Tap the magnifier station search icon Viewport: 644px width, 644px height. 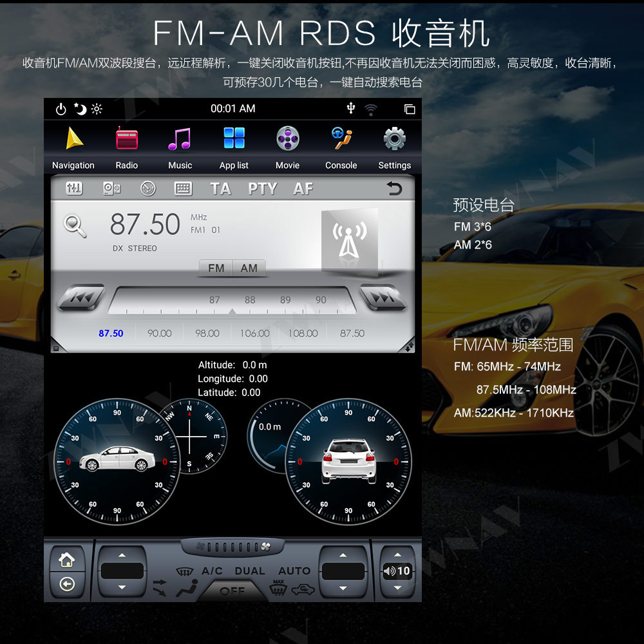75,226
